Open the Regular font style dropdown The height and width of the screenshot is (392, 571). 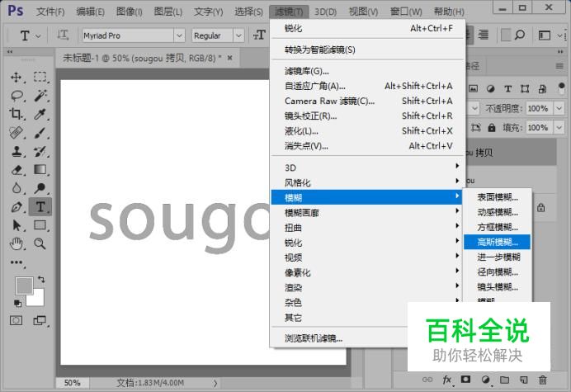pos(238,35)
